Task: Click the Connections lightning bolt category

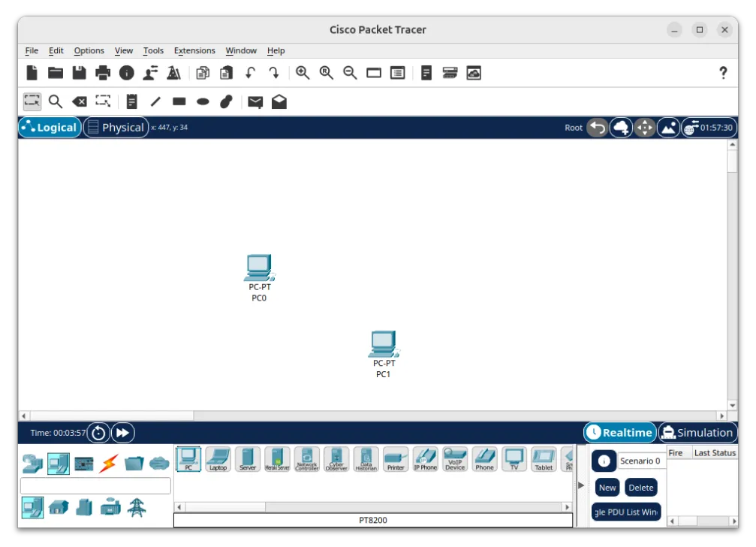Action: [x=109, y=464]
